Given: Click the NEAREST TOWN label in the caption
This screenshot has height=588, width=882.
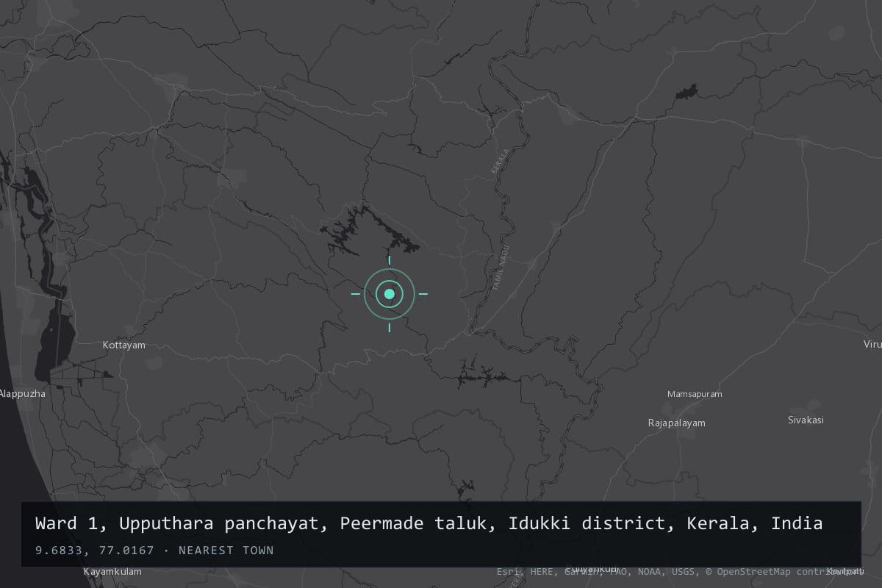Looking at the screenshot, I should click(226, 551).
